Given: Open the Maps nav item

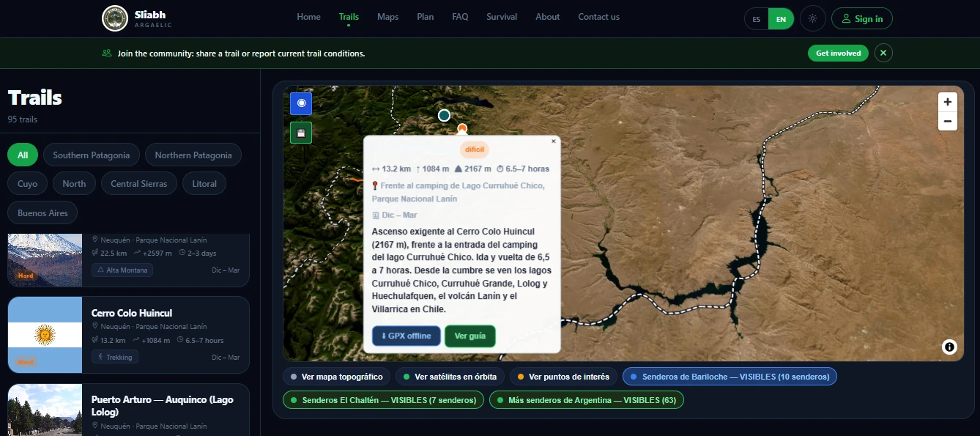Looking at the screenshot, I should tap(388, 17).
